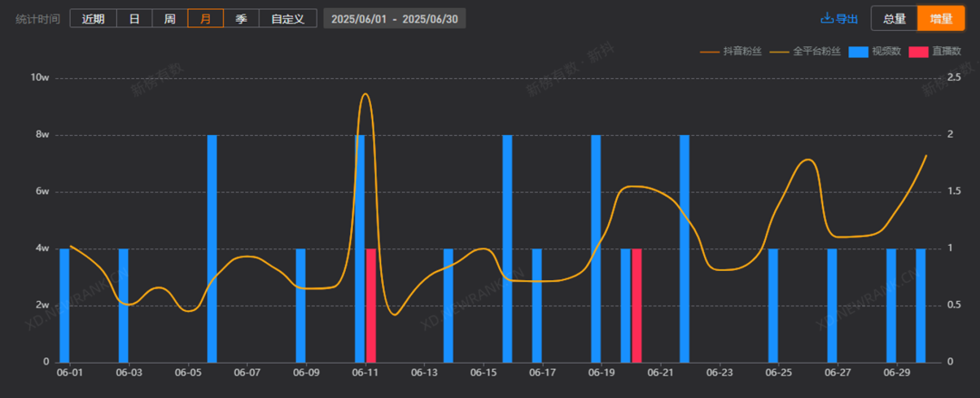Toggle the 全平台粉丝 legend series
Screen dimensions: 980x398
805,52
